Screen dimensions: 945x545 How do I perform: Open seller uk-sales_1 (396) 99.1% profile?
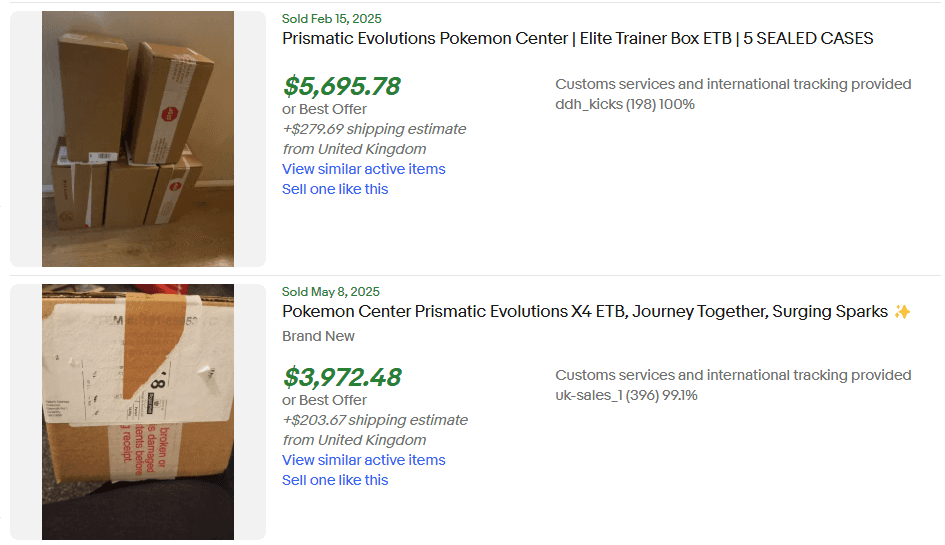tap(626, 395)
